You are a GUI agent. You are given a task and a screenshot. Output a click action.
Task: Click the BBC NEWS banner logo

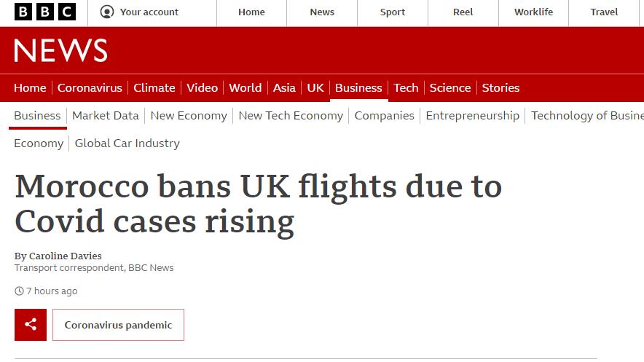[x=60, y=50]
